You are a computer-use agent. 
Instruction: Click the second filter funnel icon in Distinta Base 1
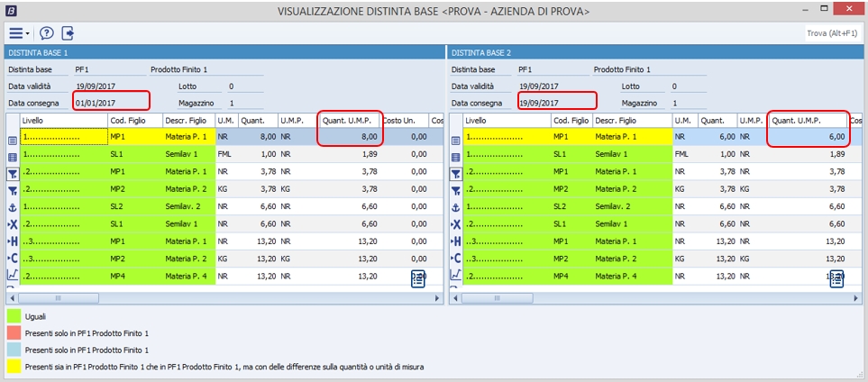click(13, 191)
